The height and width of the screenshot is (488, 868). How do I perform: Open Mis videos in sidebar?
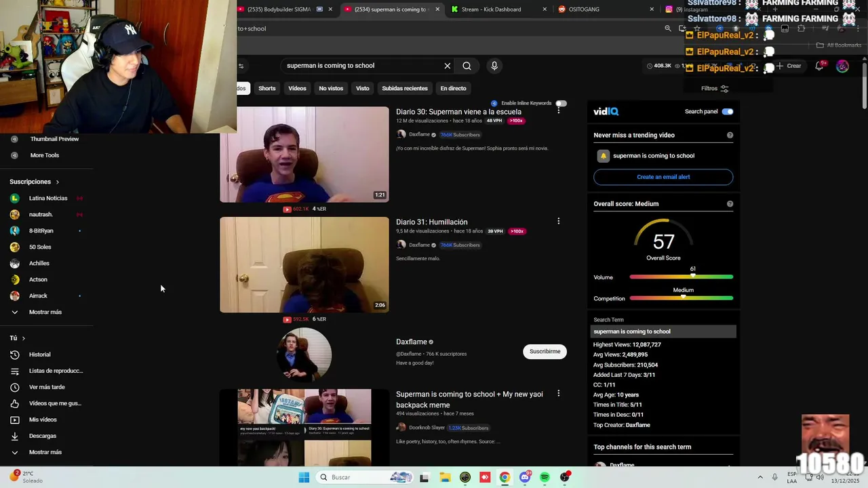pos(43,420)
